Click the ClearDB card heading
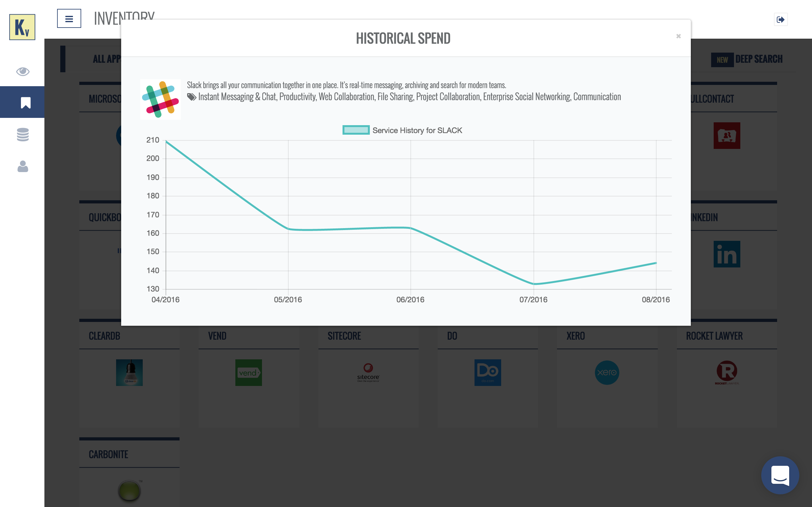 104,336
